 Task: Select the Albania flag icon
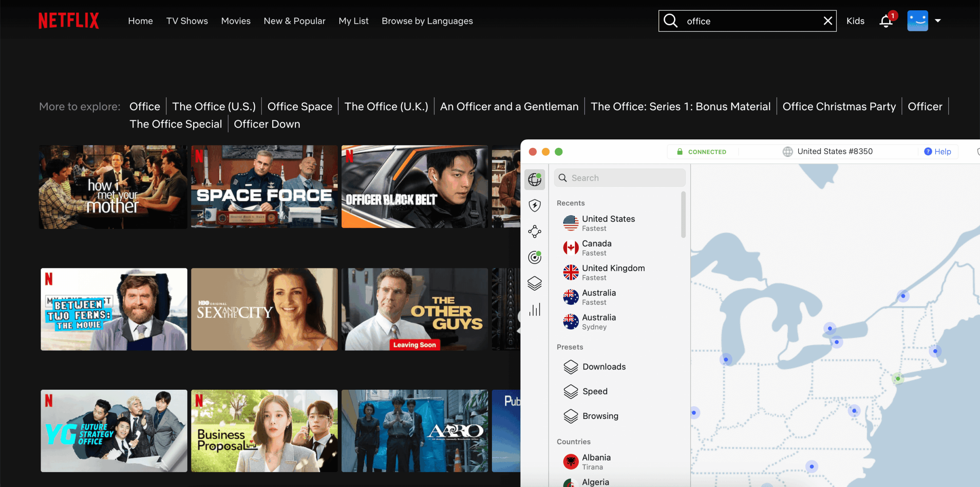[x=571, y=462]
